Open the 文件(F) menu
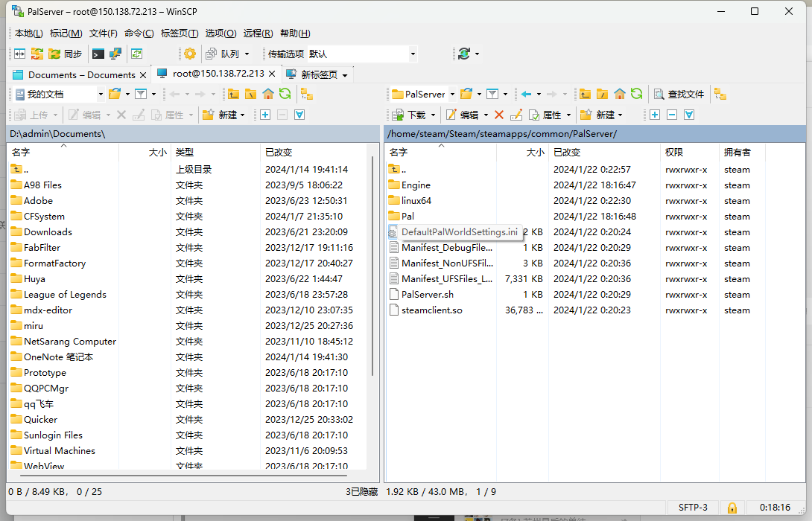This screenshot has width=812, height=521. tap(103, 33)
